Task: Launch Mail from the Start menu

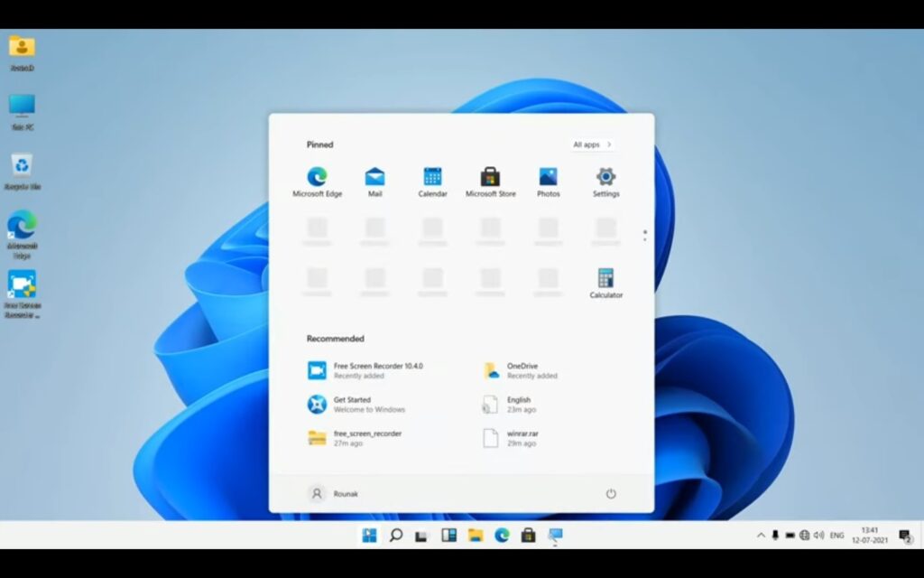Action: pos(374,179)
